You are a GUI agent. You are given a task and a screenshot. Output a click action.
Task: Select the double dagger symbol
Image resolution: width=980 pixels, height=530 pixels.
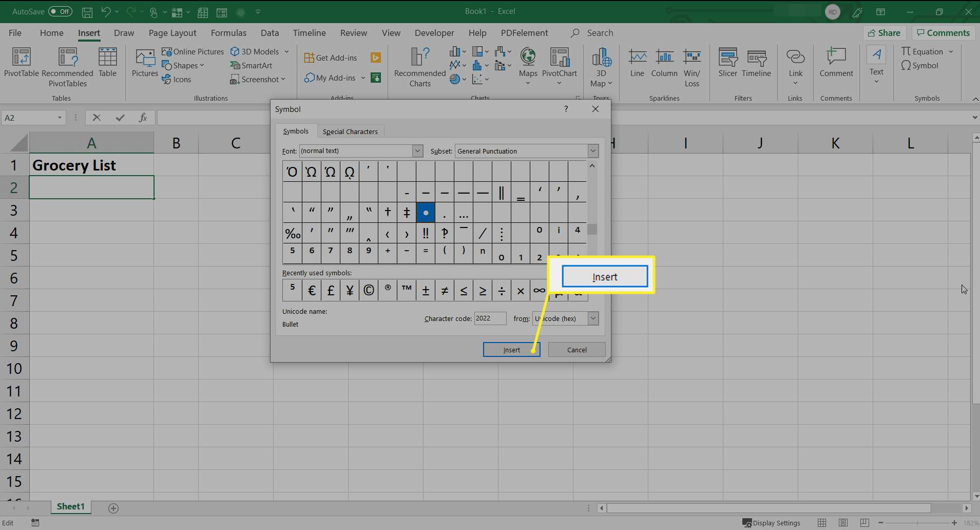coord(407,212)
